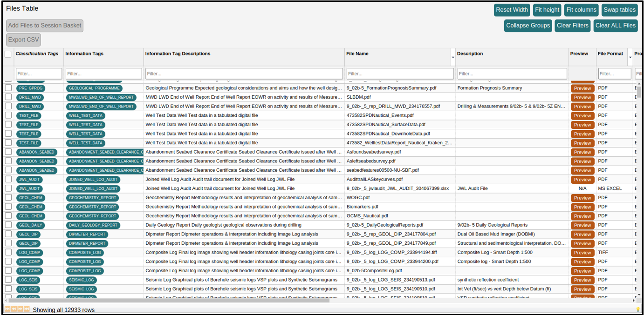Preview the SLBDM.pdf file
Screen dimensions: 644x315
coord(582,97)
